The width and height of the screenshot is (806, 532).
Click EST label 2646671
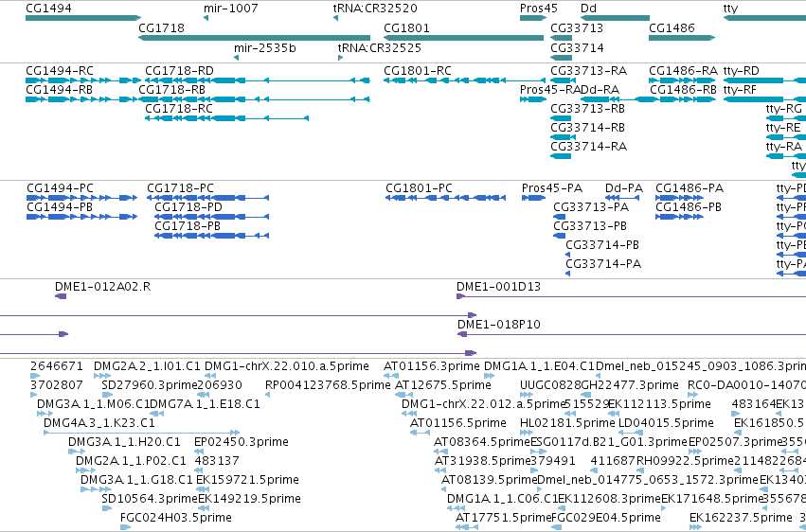click(x=57, y=366)
